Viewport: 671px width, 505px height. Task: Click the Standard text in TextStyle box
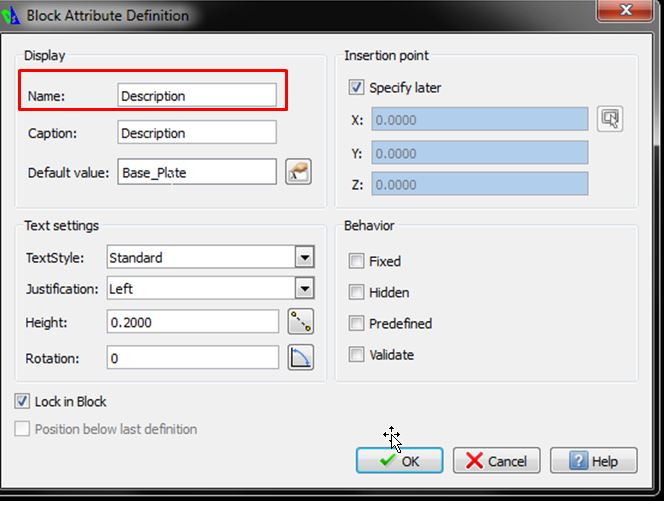pyautogui.click(x=136, y=258)
